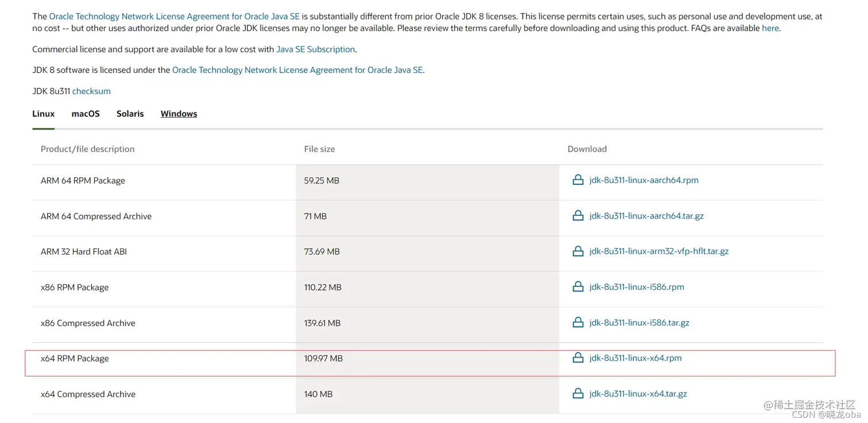Click the '140 MB' file size
The height and width of the screenshot is (423, 868).
318,394
